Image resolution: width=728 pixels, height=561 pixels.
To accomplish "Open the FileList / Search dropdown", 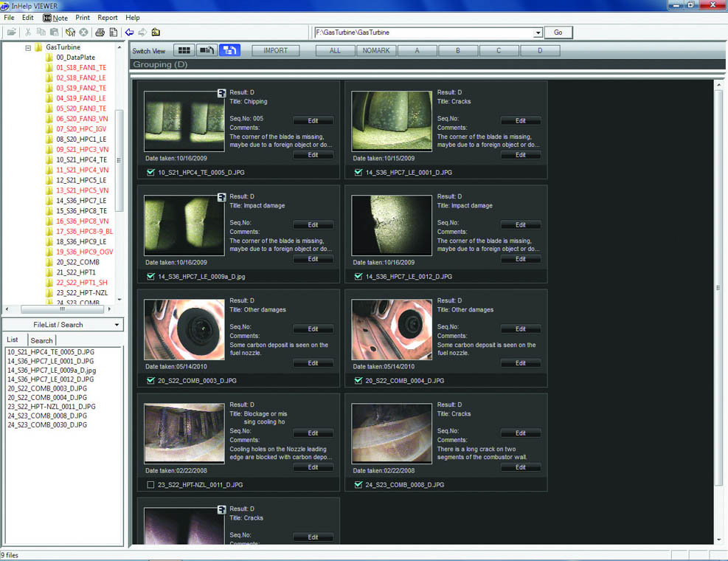I will point(117,325).
